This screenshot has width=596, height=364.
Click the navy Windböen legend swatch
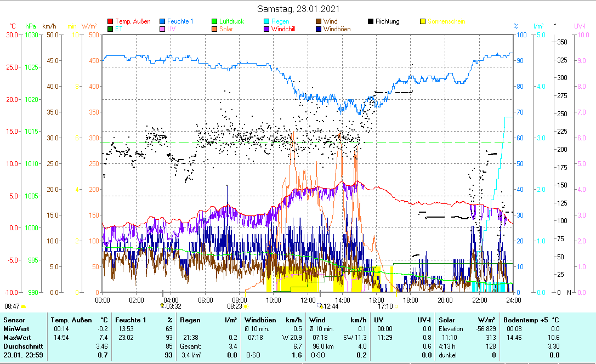tap(319, 29)
